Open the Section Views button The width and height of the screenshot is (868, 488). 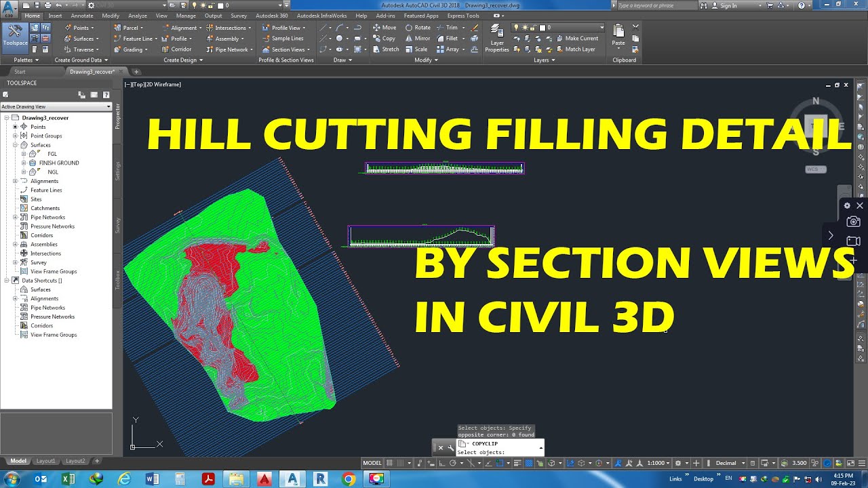click(285, 49)
